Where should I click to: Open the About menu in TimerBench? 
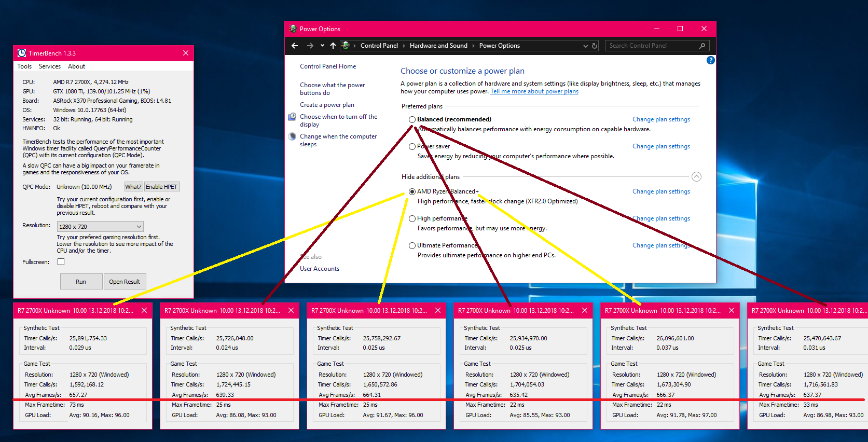(76, 66)
